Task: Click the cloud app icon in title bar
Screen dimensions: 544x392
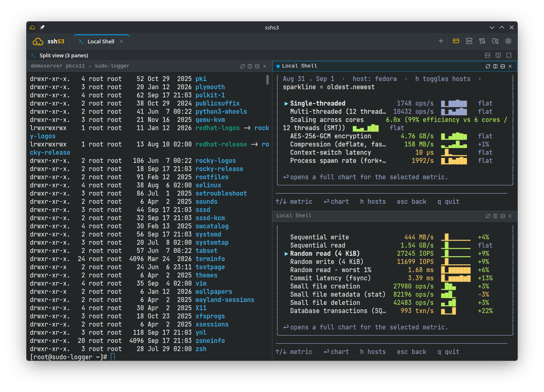Action: pyautogui.click(x=32, y=27)
